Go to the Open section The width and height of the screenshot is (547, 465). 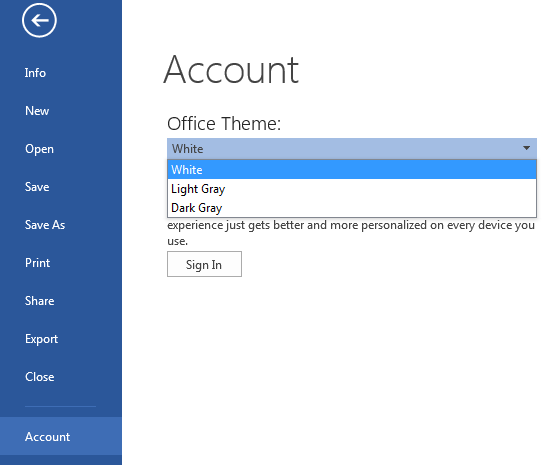pyautogui.click(x=39, y=149)
